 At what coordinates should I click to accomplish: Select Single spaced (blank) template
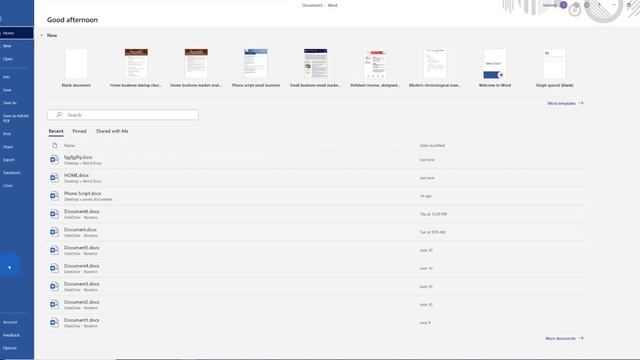point(554,68)
